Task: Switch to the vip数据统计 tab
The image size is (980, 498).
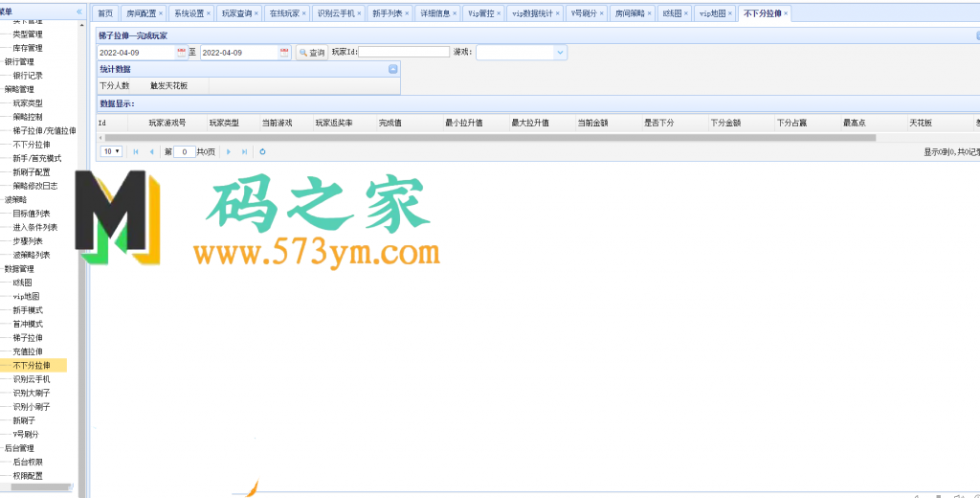Action: point(532,13)
